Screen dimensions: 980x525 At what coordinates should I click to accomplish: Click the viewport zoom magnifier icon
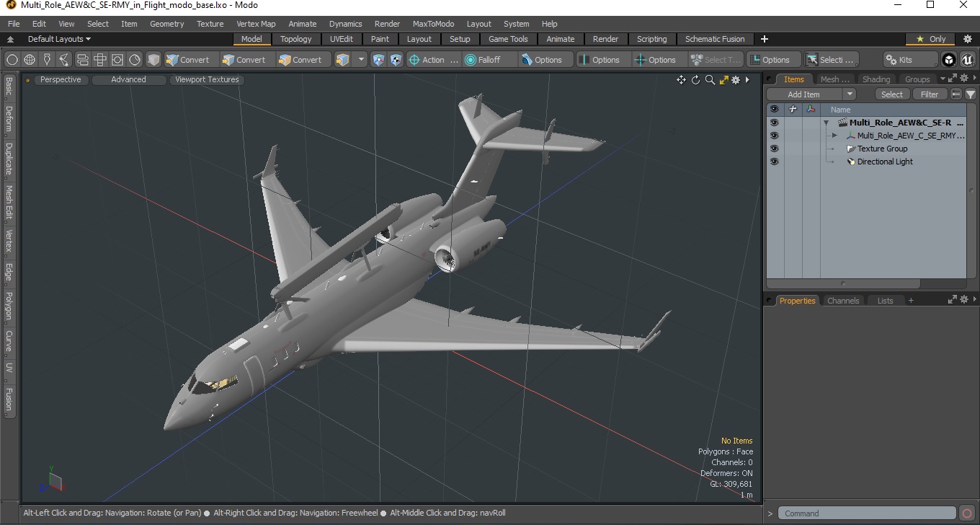point(710,80)
